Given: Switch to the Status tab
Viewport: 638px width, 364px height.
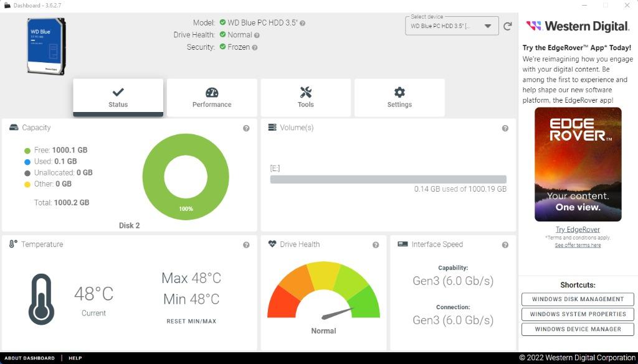Looking at the screenshot, I should pos(118,98).
